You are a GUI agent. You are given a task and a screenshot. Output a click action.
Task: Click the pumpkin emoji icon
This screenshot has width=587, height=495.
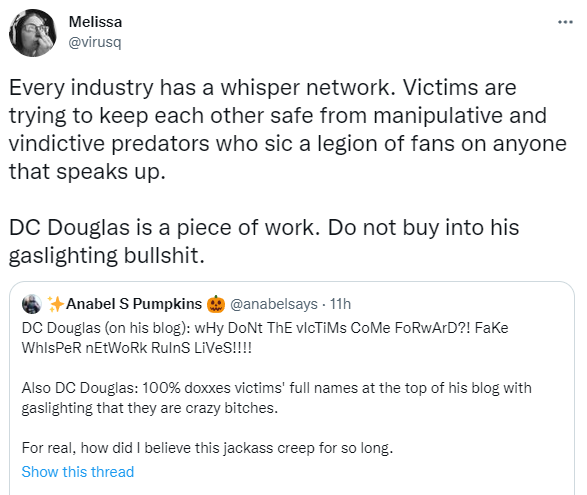pyautogui.click(x=216, y=304)
